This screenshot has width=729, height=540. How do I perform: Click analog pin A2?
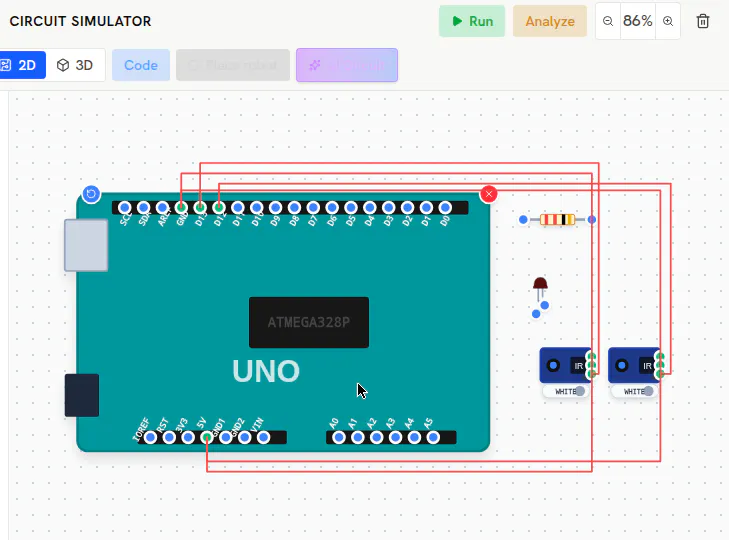[x=377, y=437]
